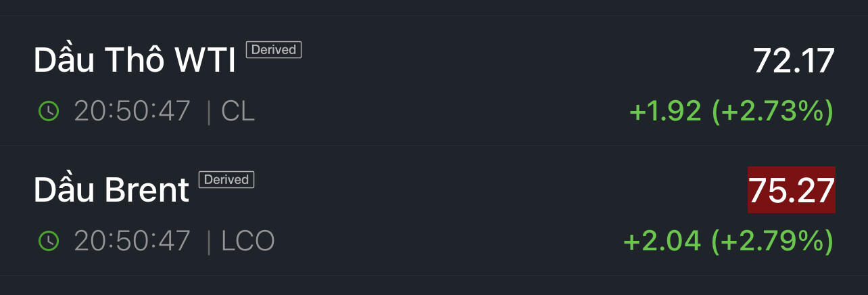Click the Derived badge beside Dầu Brent
868x295 pixels.
(x=226, y=179)
